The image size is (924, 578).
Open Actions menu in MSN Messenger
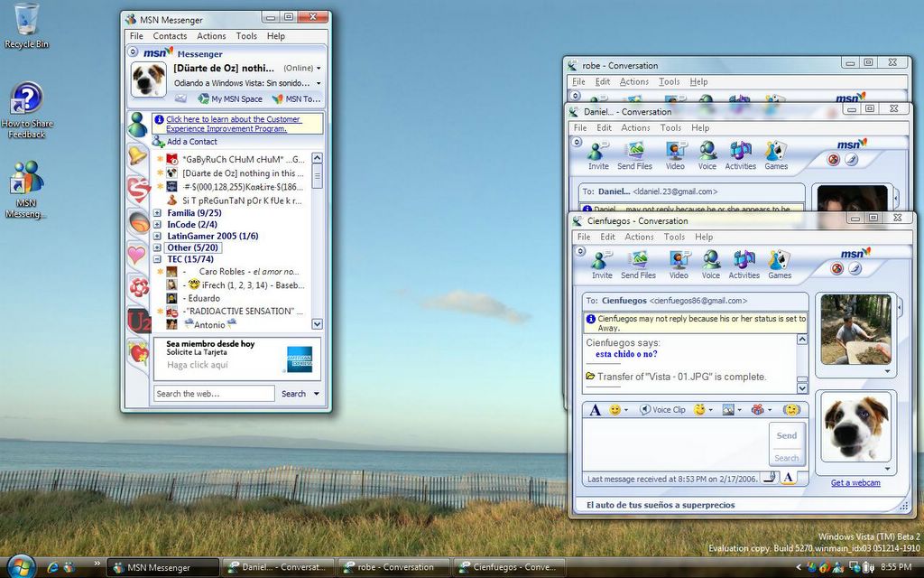[x=211, y=36]
